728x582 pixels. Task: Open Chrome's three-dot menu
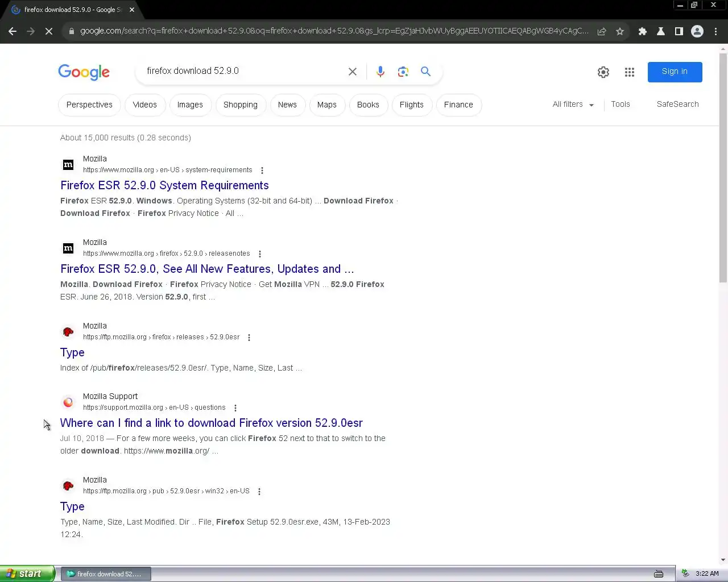pos(716,31)
